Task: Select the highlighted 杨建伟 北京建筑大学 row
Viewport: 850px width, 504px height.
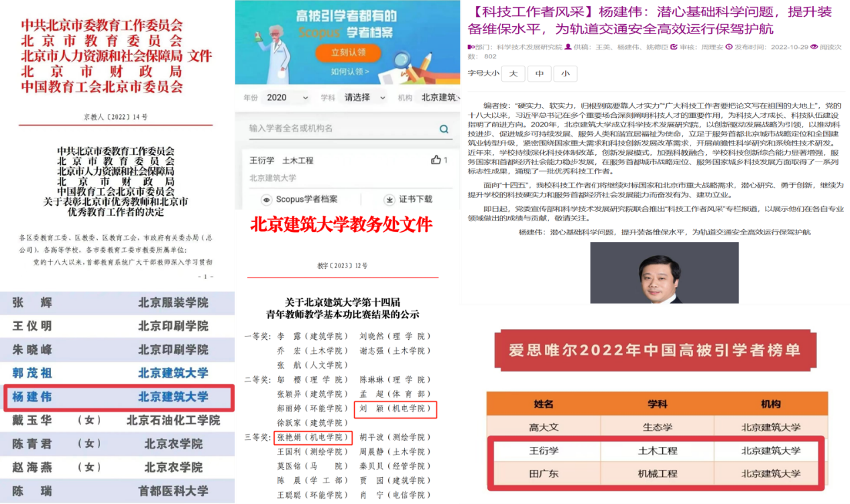Action: point(119,397)
